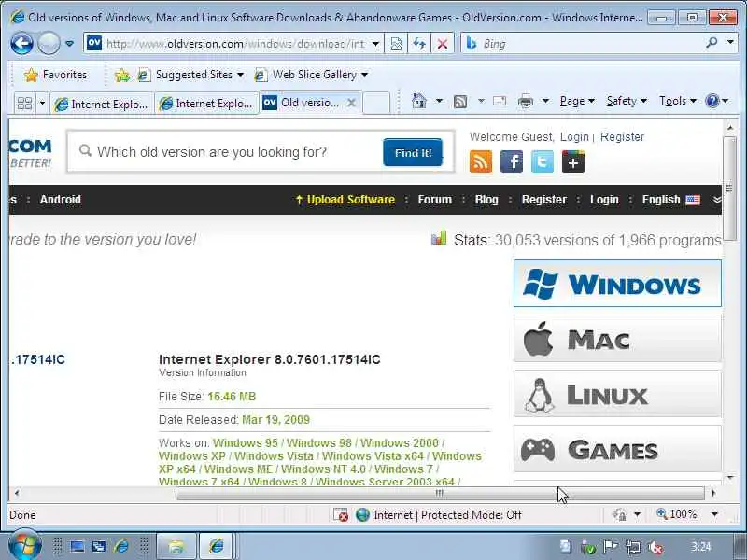This screenshot has height=560, width=747.
Task: Open the Help question mark icon
Action: 712,101
